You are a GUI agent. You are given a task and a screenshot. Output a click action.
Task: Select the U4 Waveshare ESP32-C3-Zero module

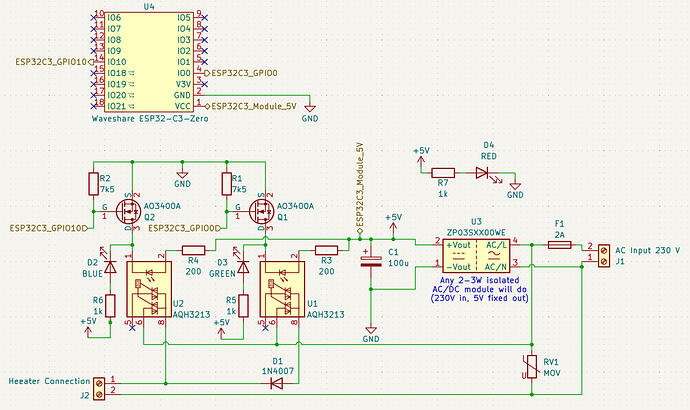pos(150,62)
